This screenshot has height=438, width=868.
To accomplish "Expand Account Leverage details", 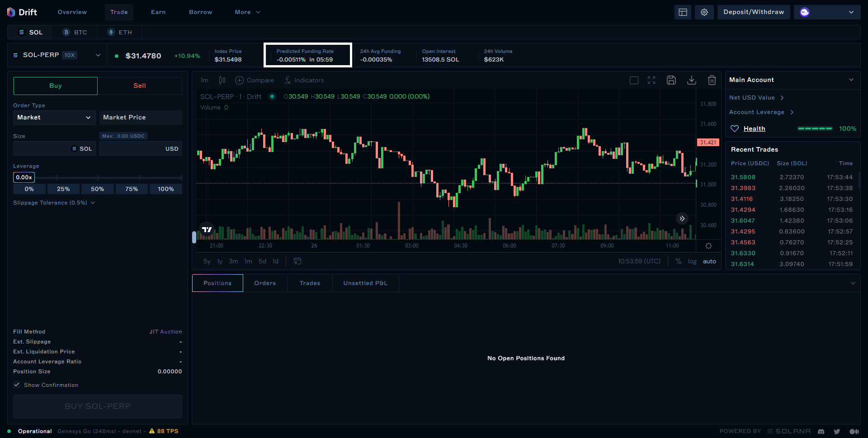I will click(x=761, y=112).
